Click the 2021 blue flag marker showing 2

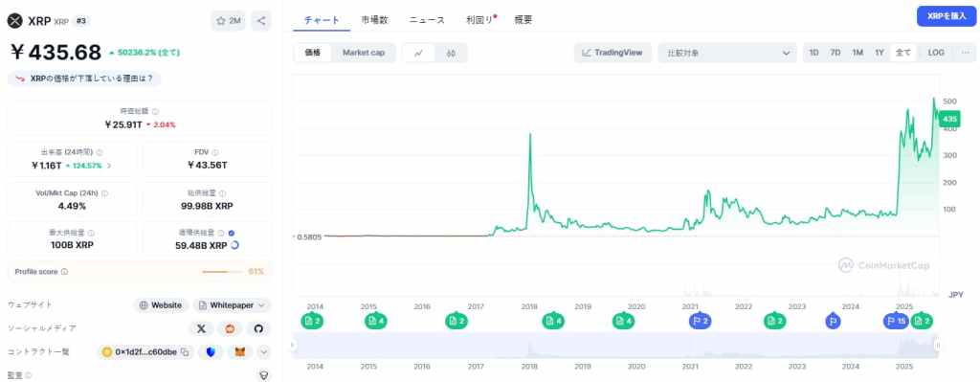tap(700, 322)
